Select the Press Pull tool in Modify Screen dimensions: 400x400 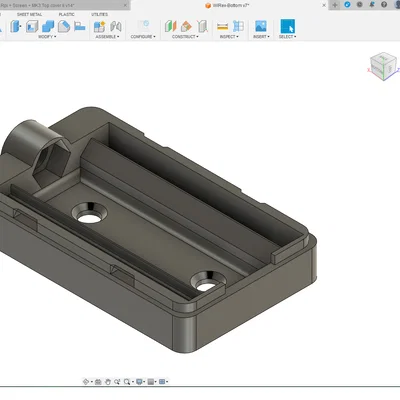pyautogui.click(x=15, y=26)
